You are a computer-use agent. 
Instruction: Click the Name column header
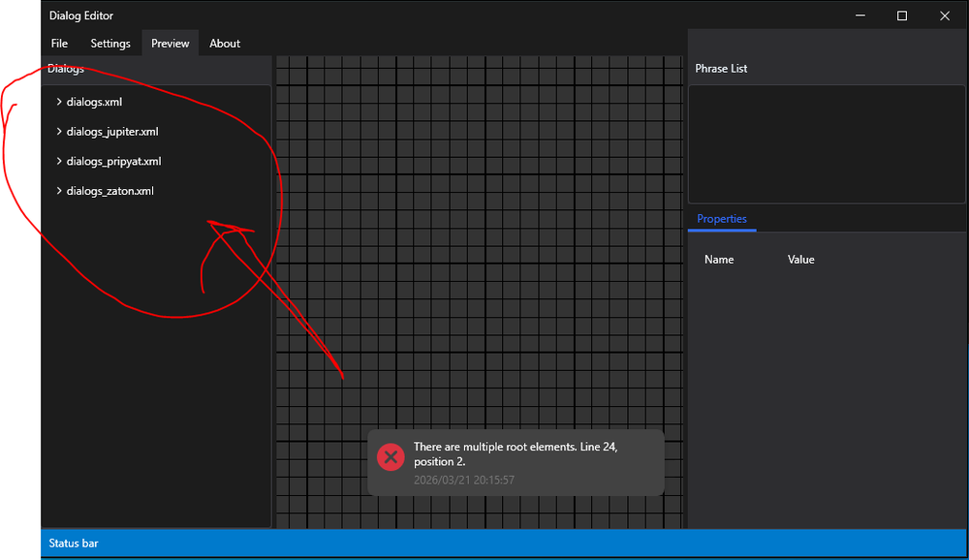tap(719, 260)
